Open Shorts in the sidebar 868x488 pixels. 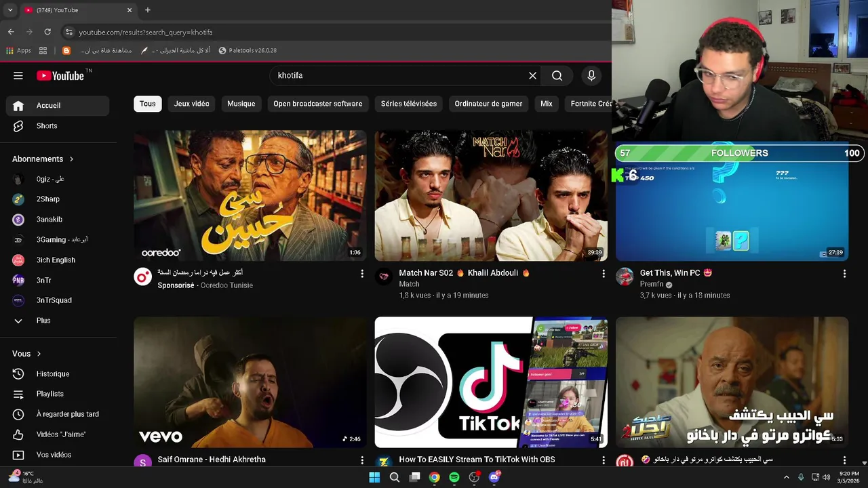point(58,126)
